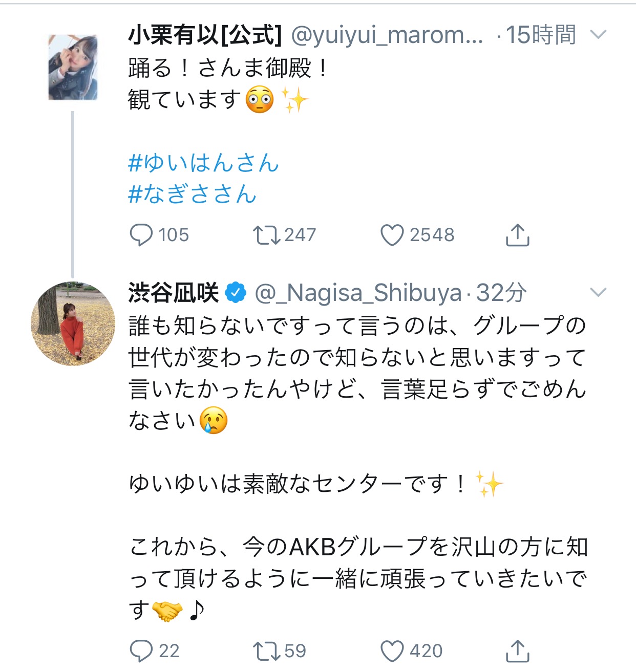Open 渋谷凪咲's profile picture

point(73,323)
